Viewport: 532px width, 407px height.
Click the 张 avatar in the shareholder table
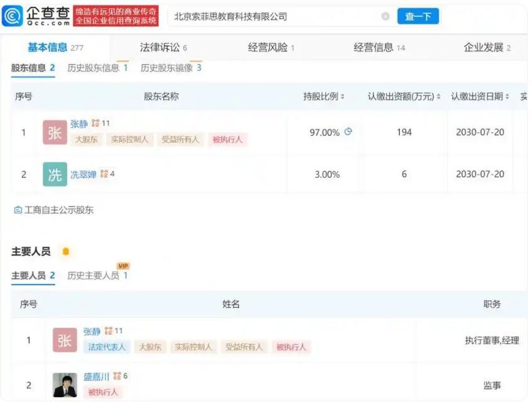coord(55,132)
